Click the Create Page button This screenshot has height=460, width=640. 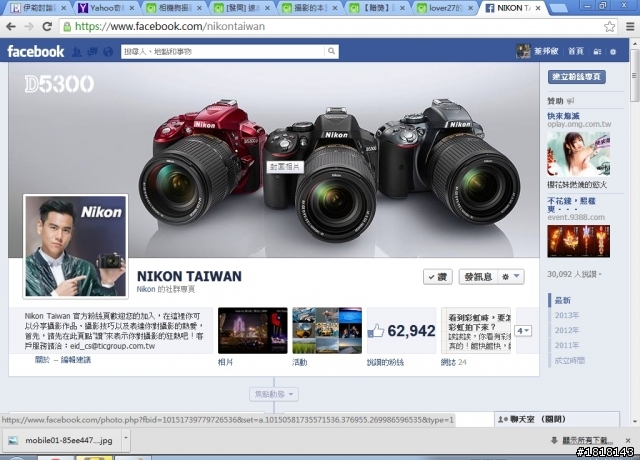(576, 77)
